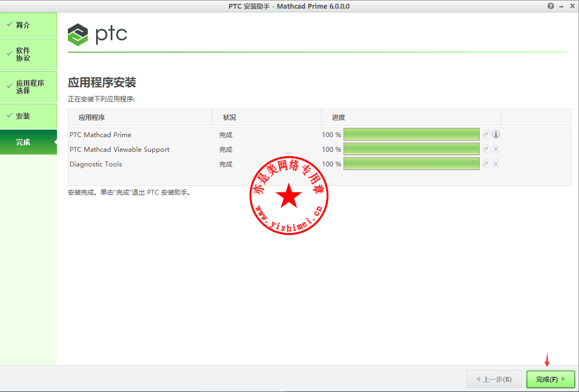Select the Diagnostic Tools row name
579x392 pixels.
coord(96,164)
